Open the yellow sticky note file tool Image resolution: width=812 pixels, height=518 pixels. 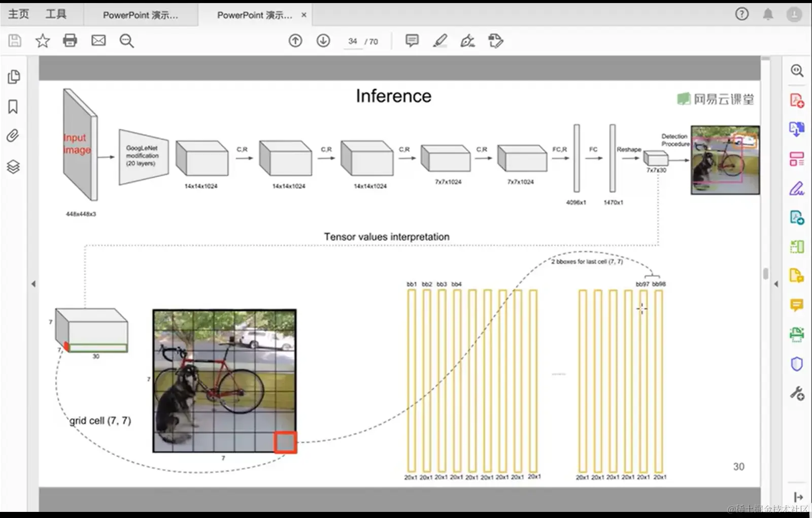797,276
